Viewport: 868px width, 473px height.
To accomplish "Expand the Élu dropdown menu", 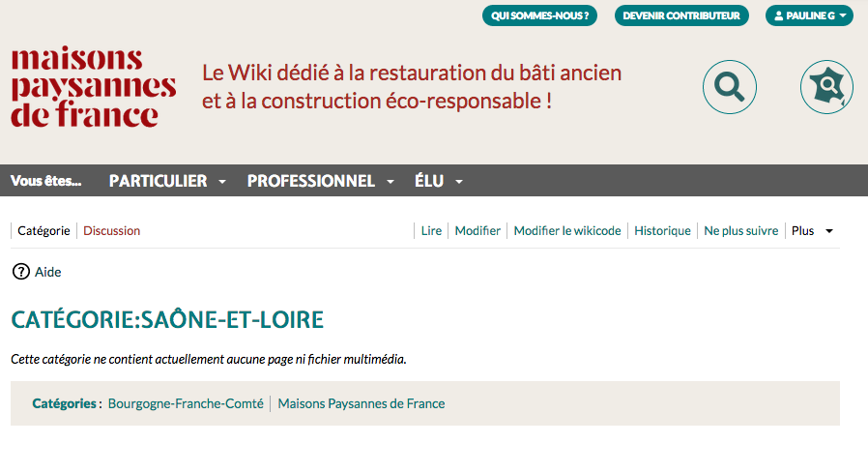I will (x=439, y=181).
